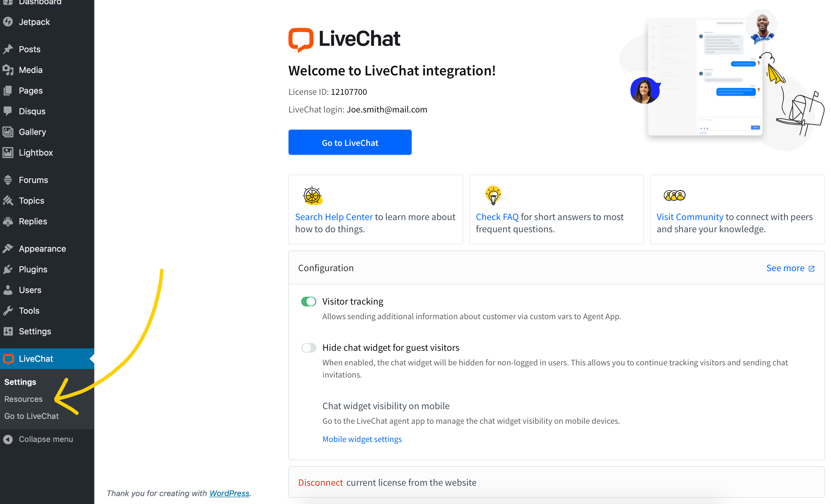Viewport: 831px width, 504px height.
Task: Select Go to LiveChat menu item
Action: click(31, 415)
